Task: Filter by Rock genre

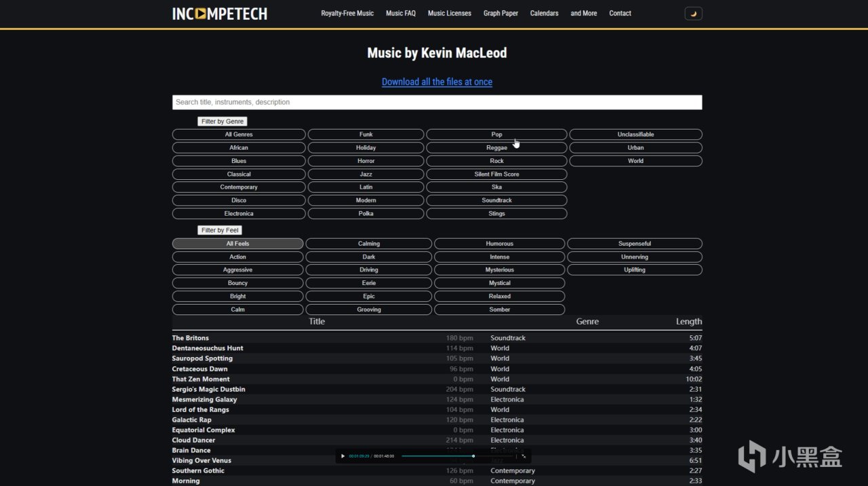Action: (496, 161)
